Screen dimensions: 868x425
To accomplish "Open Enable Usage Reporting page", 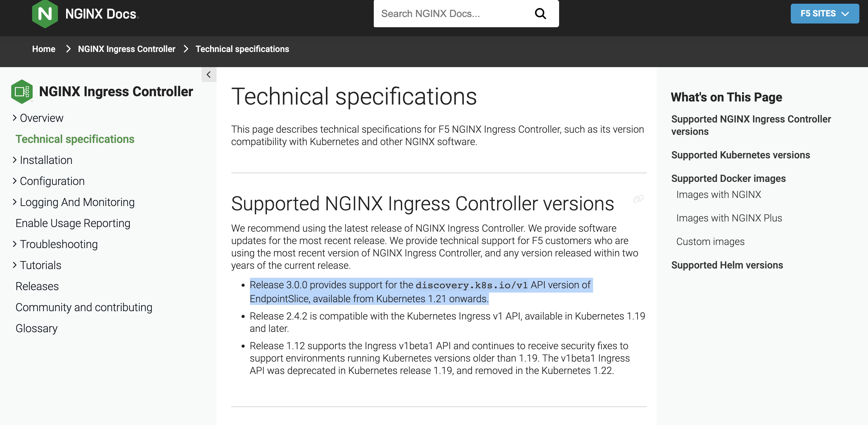I will point(73,223).
